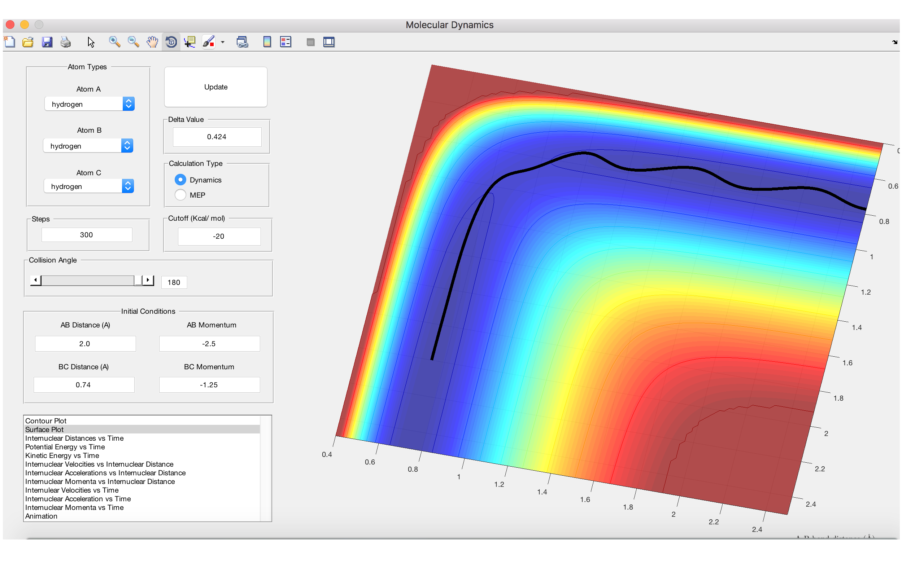The width and height of the screenshot is (924, 577).
Task: Click the Insert Colorbar icon
Action: pos(267,42)
